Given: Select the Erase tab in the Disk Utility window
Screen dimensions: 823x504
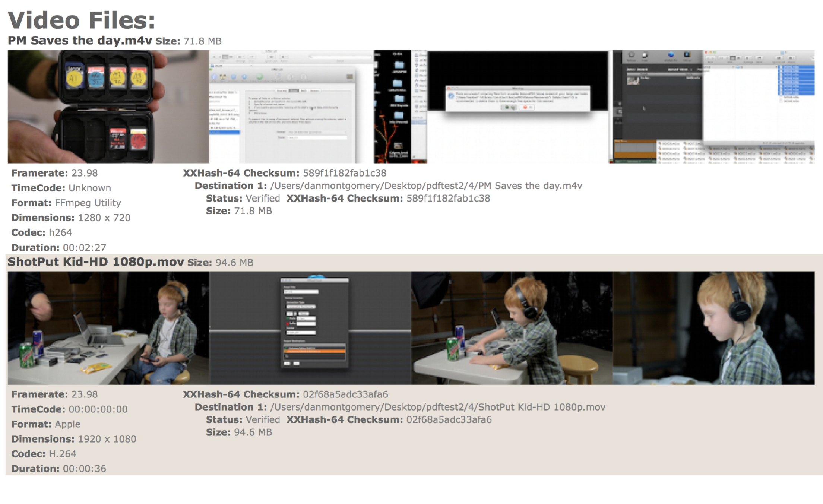Looking at the screenshot, I should (294, 91).
